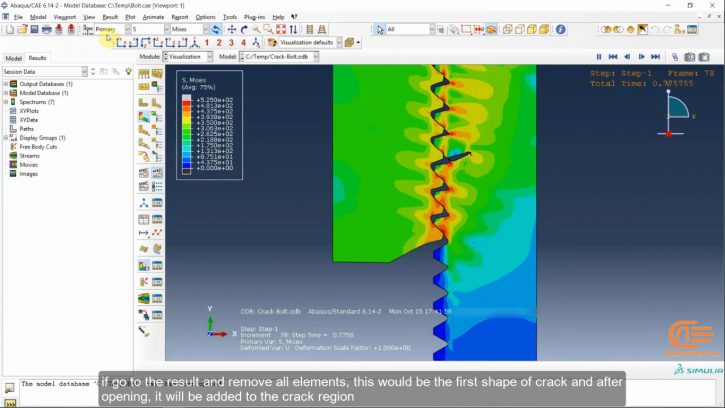This screenshot has width=725, height=408.
Task: Step to the previous frame
Action: pyautogui.click(x=627, y=56)
